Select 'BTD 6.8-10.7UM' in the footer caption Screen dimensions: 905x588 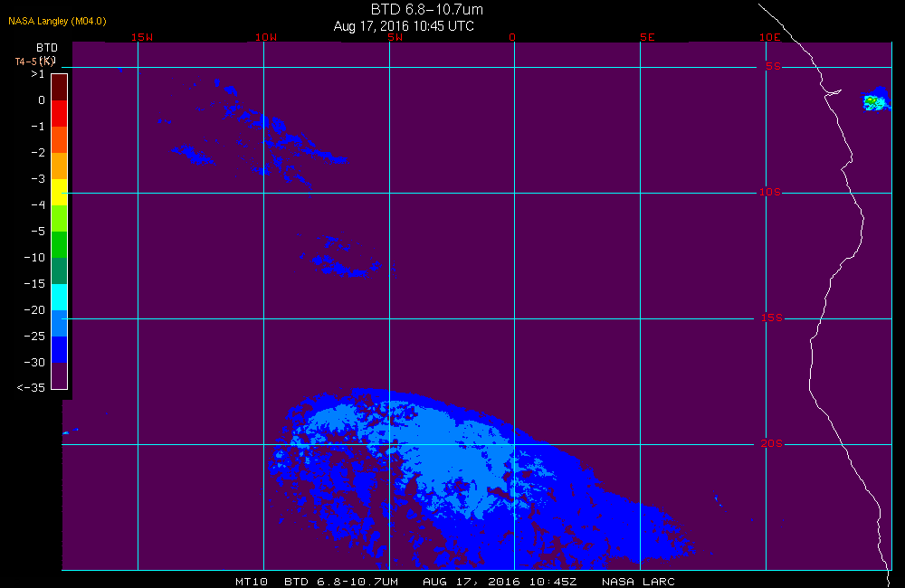pos(341,582)
